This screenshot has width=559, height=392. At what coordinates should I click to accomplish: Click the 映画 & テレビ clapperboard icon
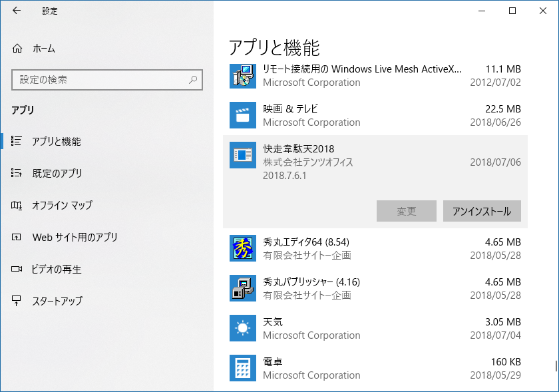pos(242,115)
